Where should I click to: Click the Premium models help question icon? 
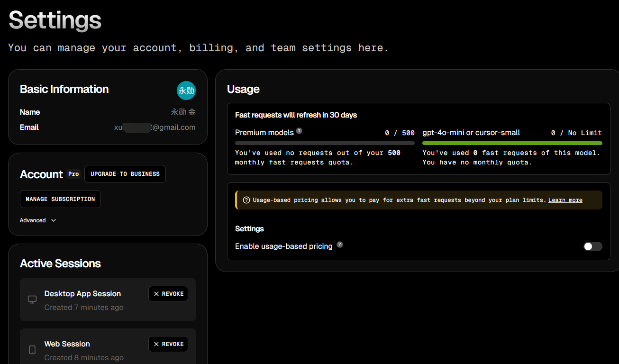tap(299, 131)
